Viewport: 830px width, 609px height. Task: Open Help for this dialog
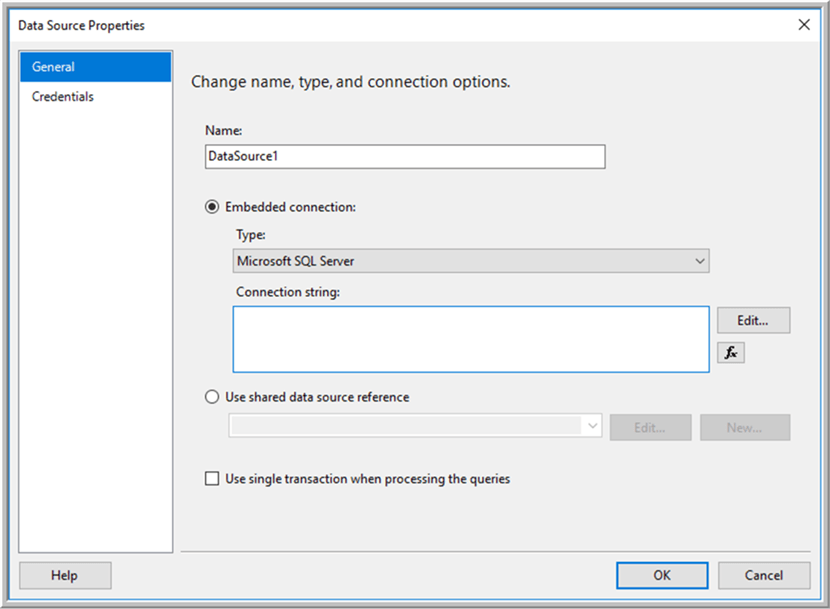[x=65, y=575]
